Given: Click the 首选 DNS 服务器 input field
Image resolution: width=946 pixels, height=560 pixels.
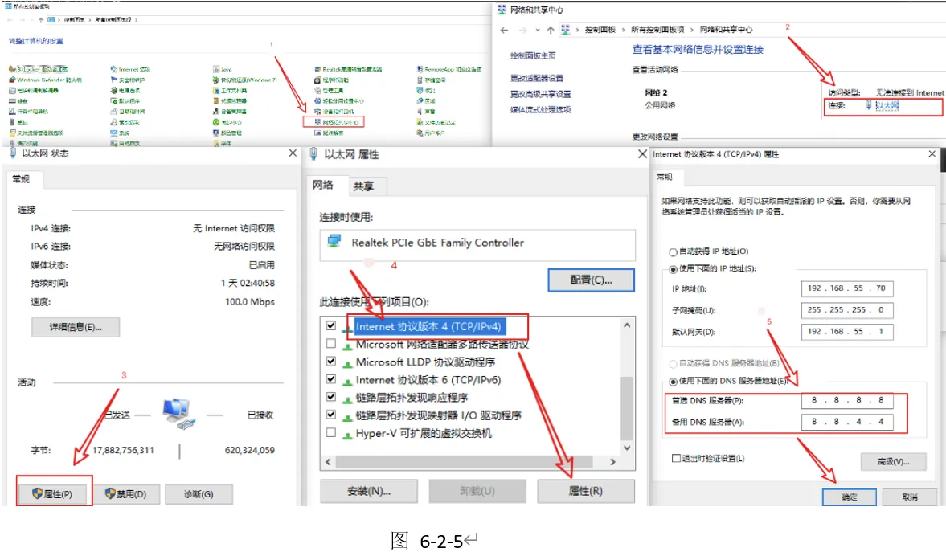Looking at the screenshot, I should 847,400.
